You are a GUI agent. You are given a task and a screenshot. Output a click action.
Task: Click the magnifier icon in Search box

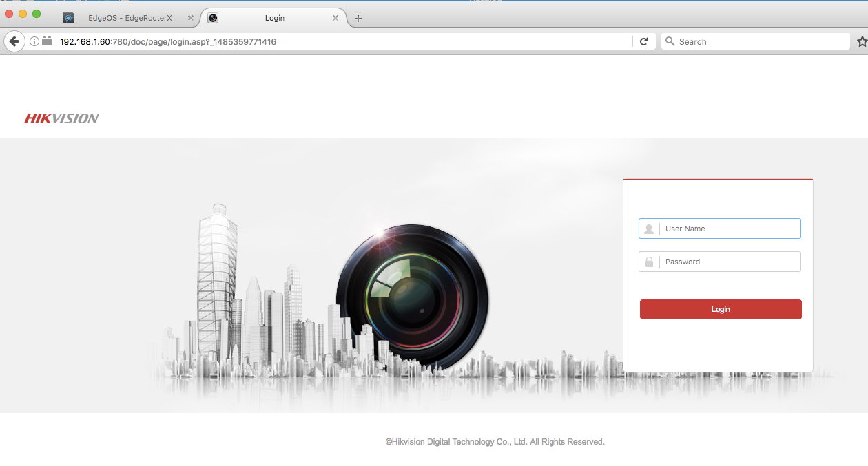(x=669, y=41)
